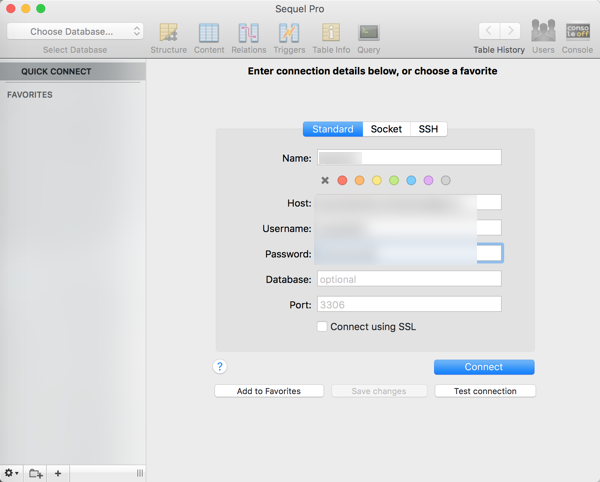The image size is (600, 482).
Task: Open the Content view icon
Action: pyautogui.click(x=209, y=33)
